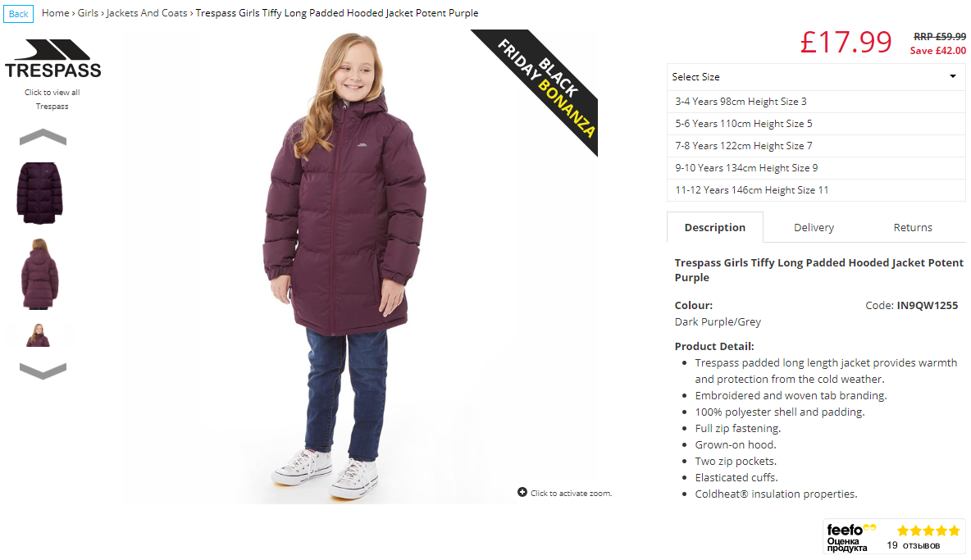The width and height of the screenshot is (971, 560).
Task: Open the Description tab
Action: click(x=714, y=228)
